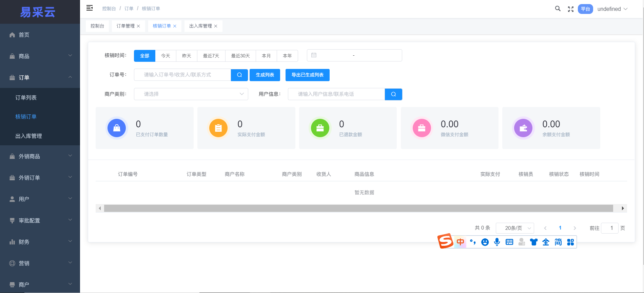Click the scrollbar right arrow

tap(623, 208)
